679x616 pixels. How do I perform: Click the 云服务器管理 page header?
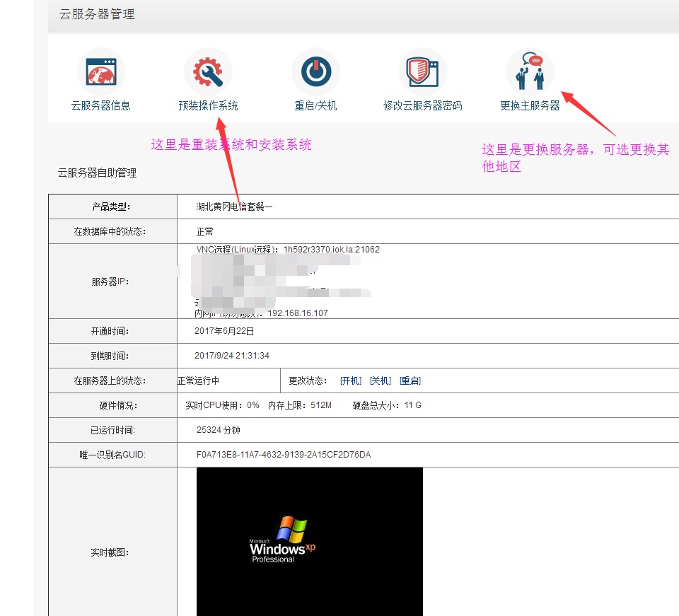pos(98,14)
